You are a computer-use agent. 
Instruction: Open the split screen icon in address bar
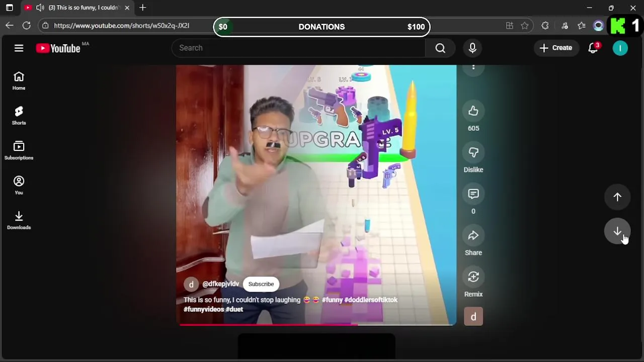[510, 26]
